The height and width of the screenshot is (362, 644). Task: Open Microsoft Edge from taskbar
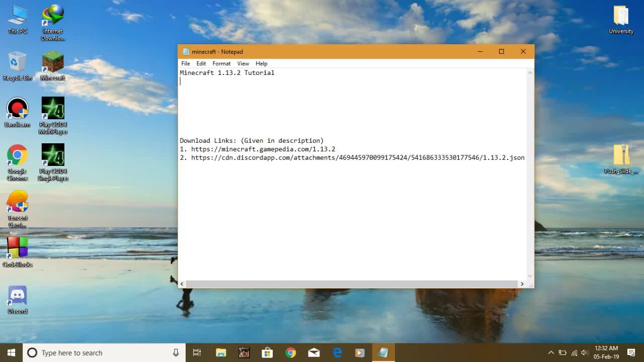click(337, 352)
